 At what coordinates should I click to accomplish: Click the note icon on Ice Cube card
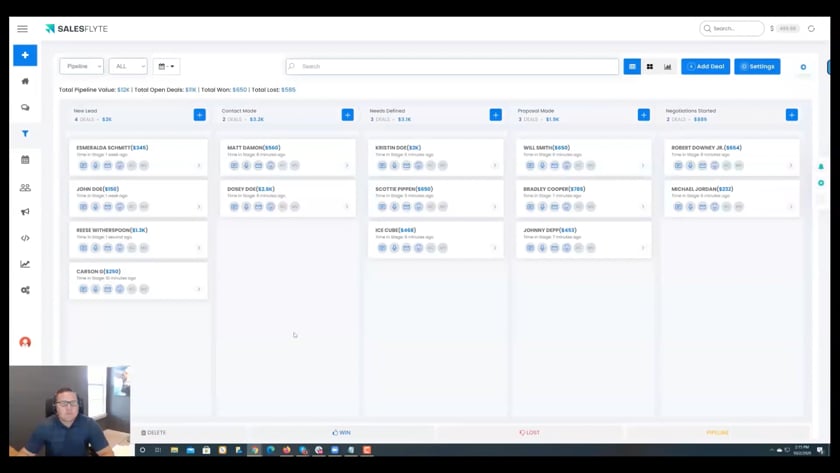click(x=382, y=248)
